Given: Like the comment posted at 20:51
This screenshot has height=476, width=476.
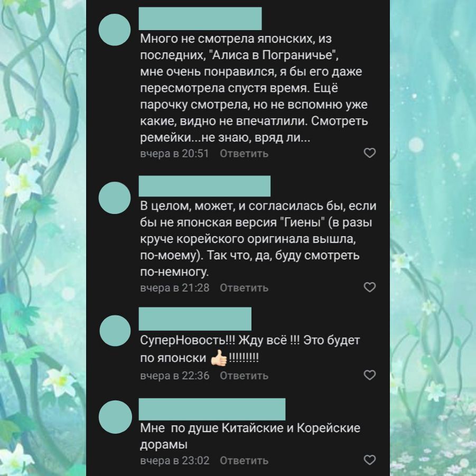Looking at the screenshot, I should point(369,153).
